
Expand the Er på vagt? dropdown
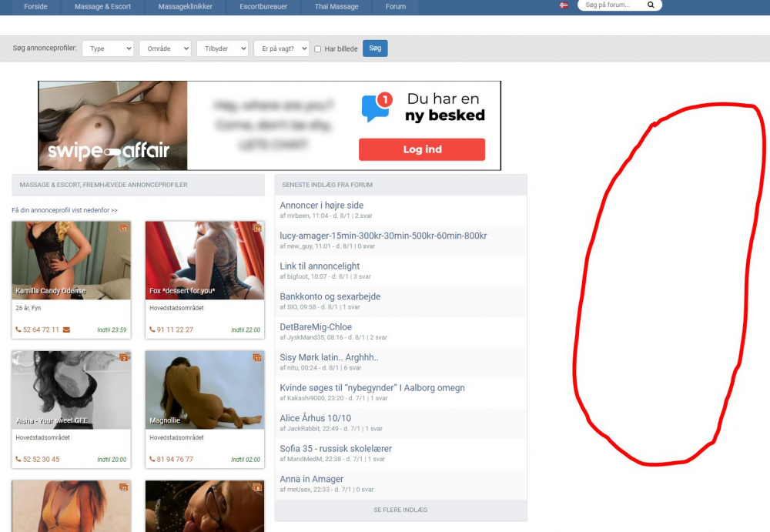point(281,48)
